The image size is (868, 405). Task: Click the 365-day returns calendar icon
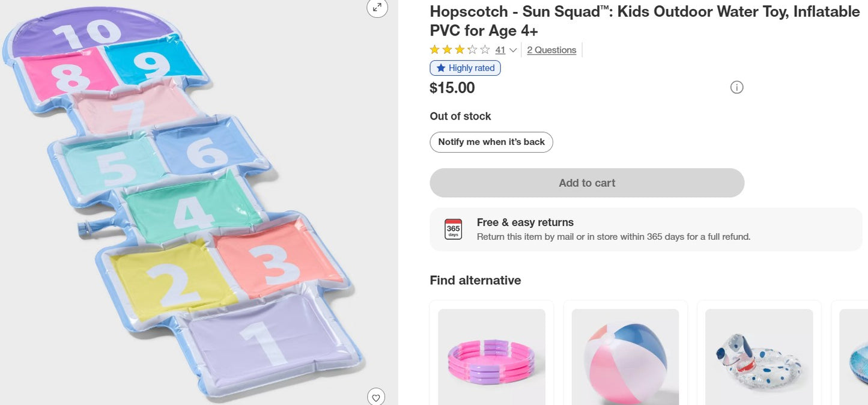click(454, 229)
